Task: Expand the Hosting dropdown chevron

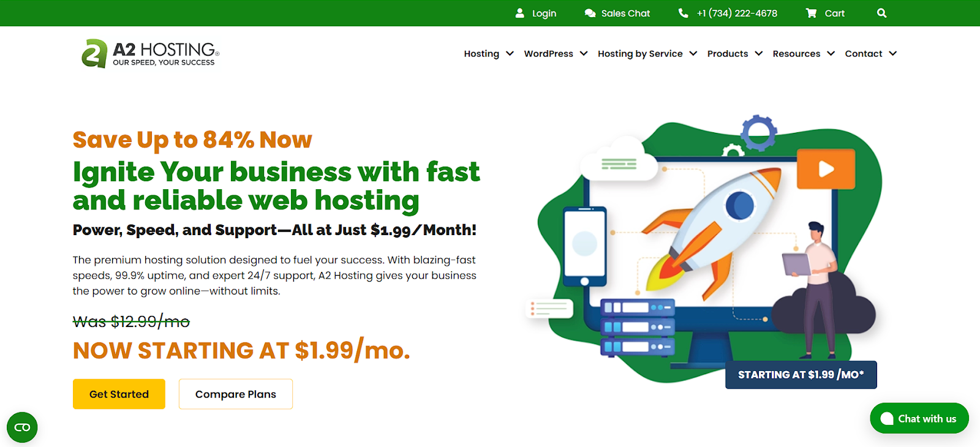Action: [510, 53]
